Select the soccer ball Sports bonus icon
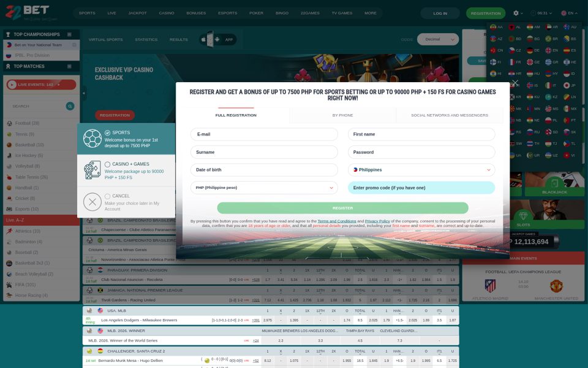Screen dimensions: 588x368 (92, 139)
